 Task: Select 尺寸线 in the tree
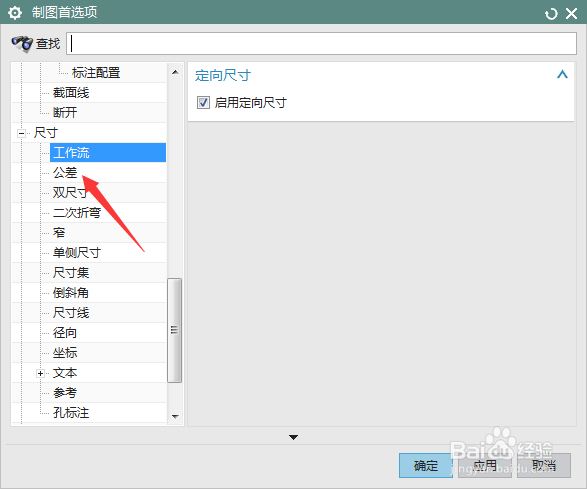coord(71,313)
